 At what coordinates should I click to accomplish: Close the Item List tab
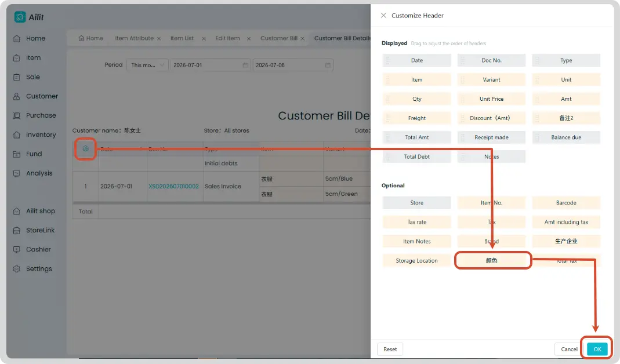[x=204, y=39]
